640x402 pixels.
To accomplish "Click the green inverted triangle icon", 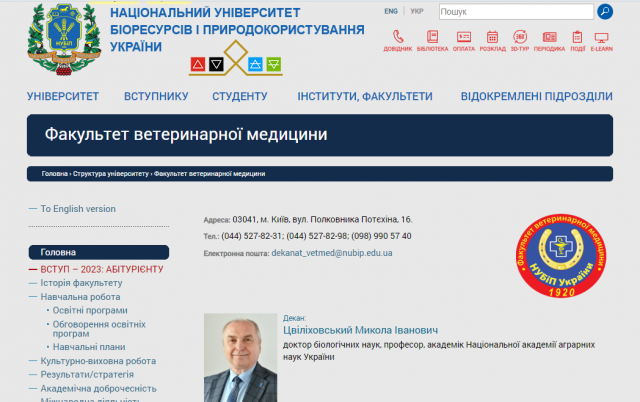I will (274, 64).
